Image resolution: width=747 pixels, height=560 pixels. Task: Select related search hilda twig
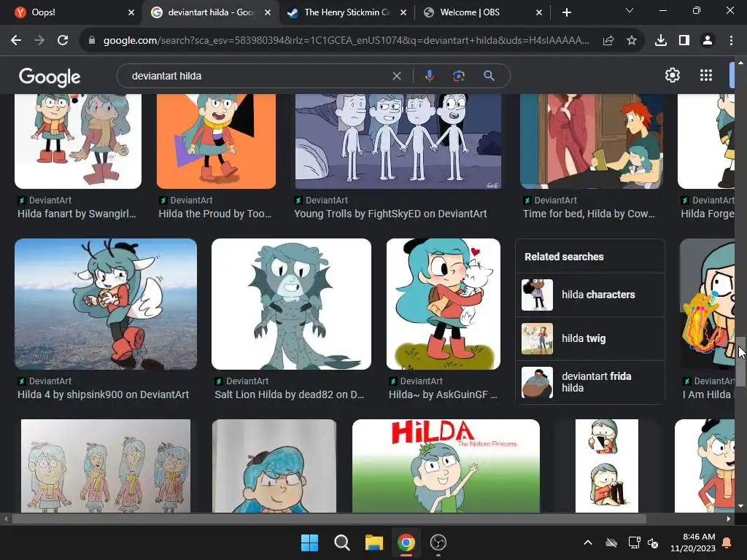pyautogui.click(x=590, y=338)
